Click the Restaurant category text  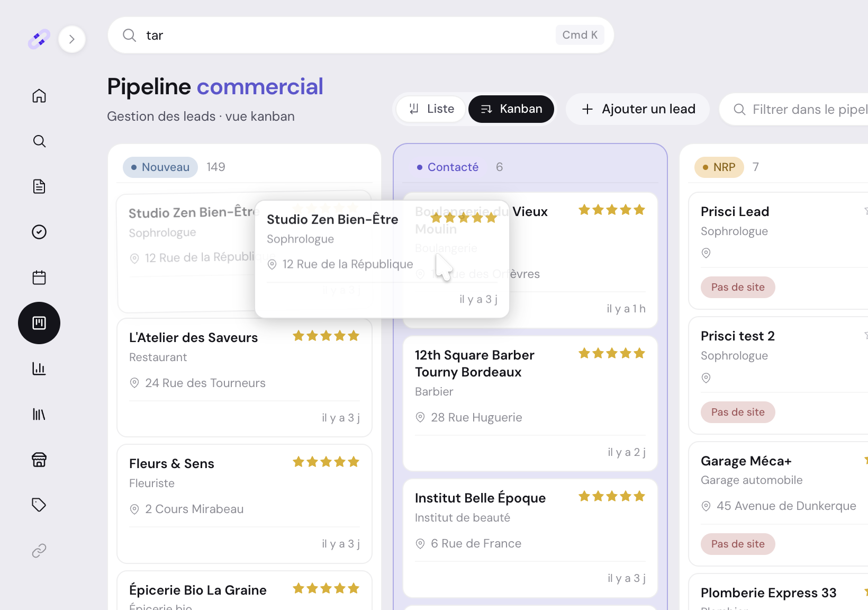(158, 357)
